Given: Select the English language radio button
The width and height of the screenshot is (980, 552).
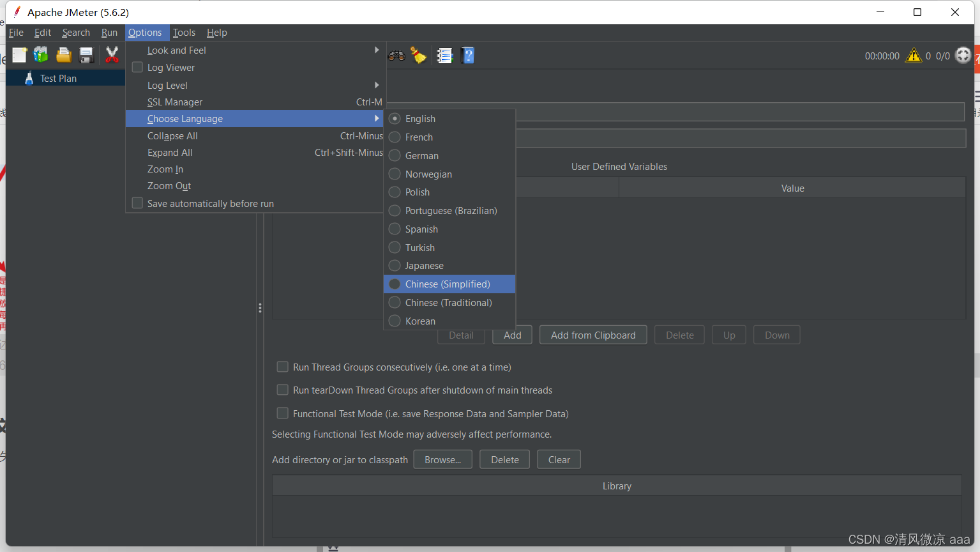Looking at the screenshot, I should tap(395, 119).
